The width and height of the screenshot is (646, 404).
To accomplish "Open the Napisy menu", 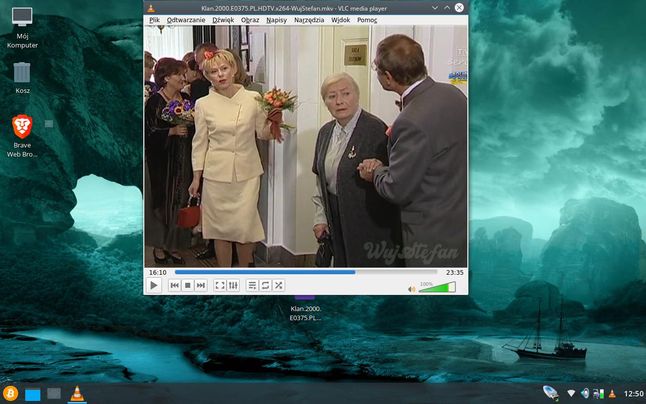I will tap(276, 20).
